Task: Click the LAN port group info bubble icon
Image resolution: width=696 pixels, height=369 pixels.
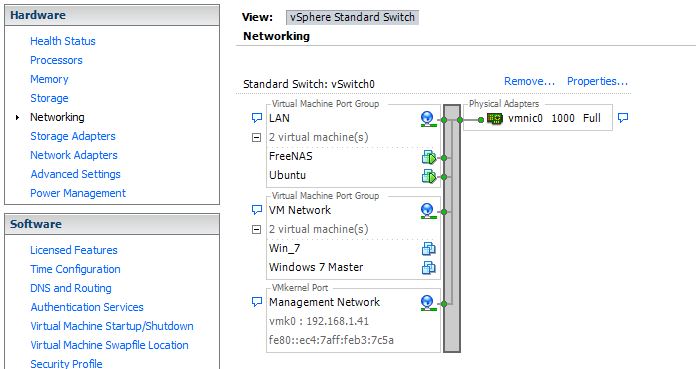Action: click(x=257, y=118)
